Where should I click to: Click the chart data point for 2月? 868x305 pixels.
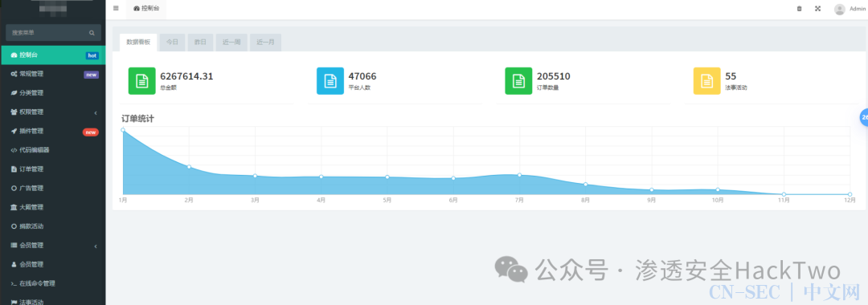click(189, 167)
